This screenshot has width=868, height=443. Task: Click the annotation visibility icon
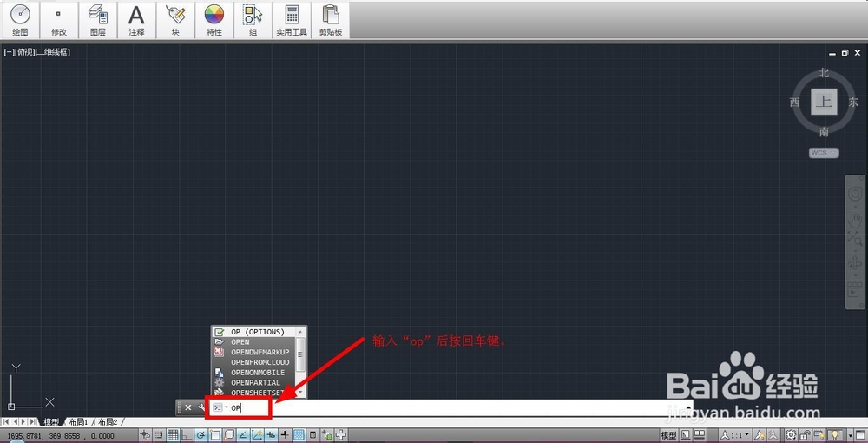759,435
